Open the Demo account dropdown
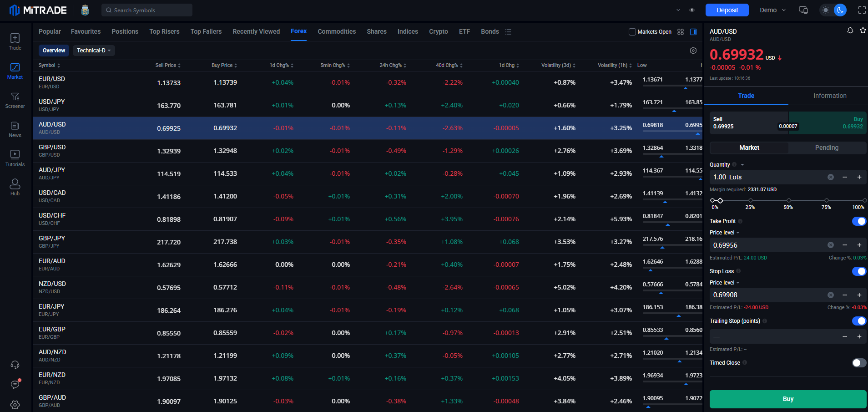 coord(772,10)
